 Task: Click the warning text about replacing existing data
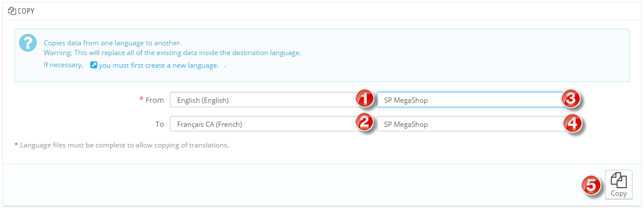point(173,53)
